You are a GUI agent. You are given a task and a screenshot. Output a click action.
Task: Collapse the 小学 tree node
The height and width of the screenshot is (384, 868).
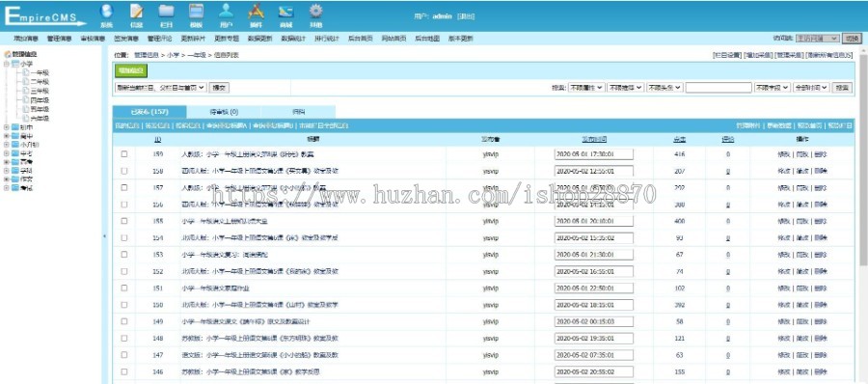[x=7, y=64]
